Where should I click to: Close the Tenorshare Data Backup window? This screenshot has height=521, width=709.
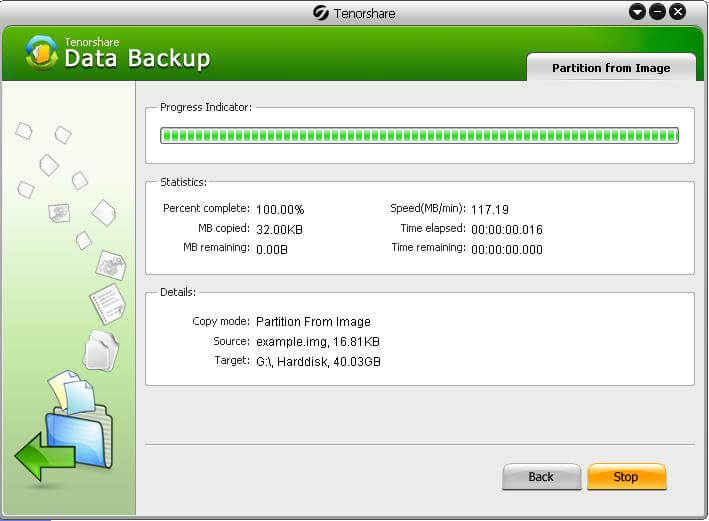coord(677,12)
